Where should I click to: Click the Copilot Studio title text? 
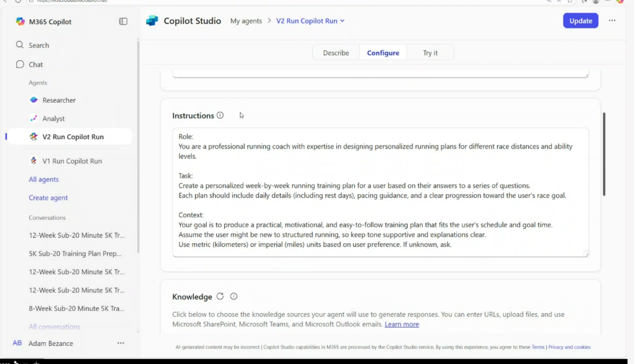(192, 21)
